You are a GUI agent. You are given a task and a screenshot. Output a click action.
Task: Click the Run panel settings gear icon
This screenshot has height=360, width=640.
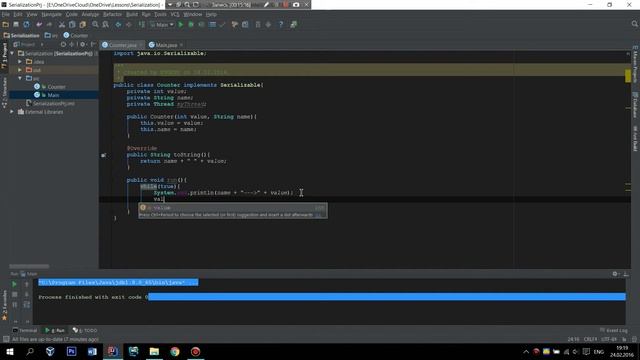click(615, 274)
